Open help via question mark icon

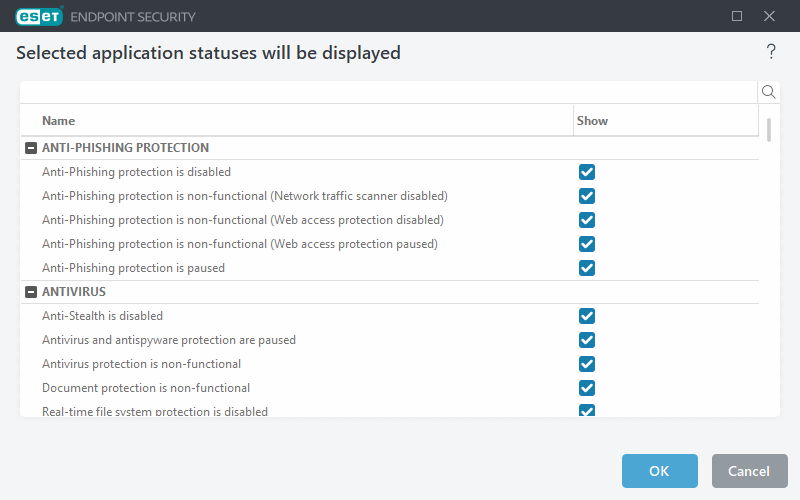coord(771,52)
